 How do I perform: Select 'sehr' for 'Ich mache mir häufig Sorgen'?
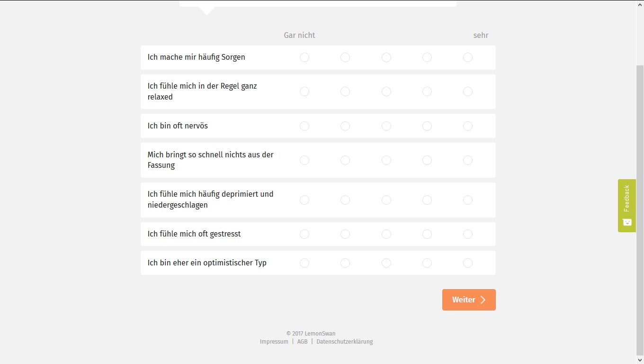[x=468, y=57]
